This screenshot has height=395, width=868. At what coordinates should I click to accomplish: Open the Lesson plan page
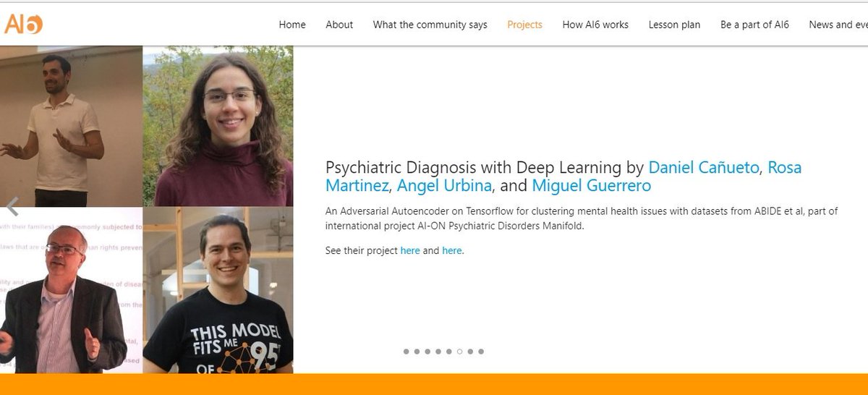pos(674,25)
